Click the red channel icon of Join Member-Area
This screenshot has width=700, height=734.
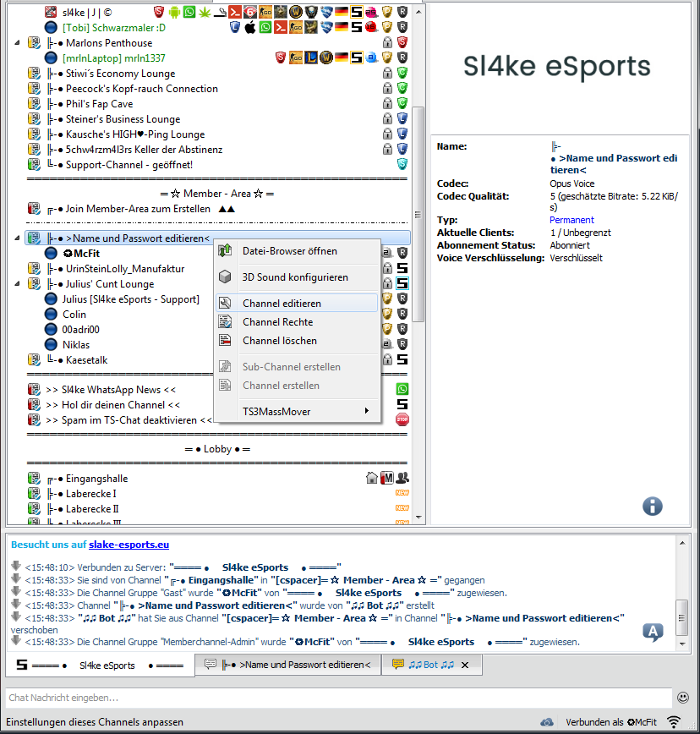pos(34,209)
